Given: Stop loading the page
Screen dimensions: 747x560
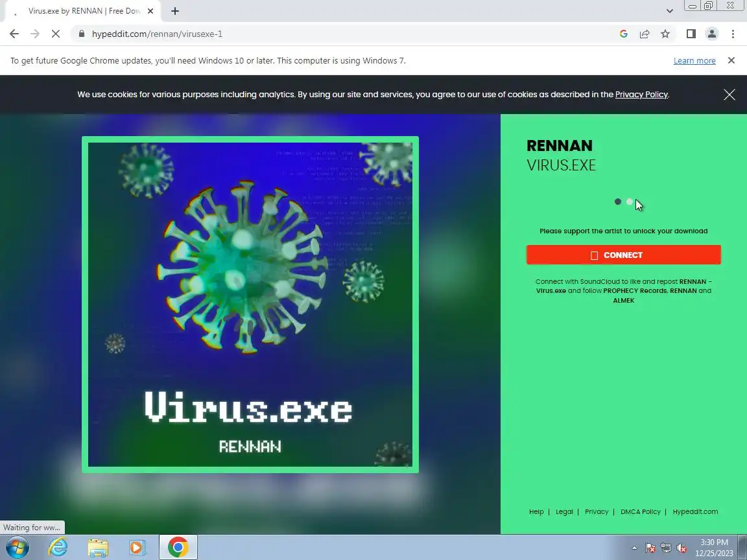Looking at the screenshot, I should point(55,34).
